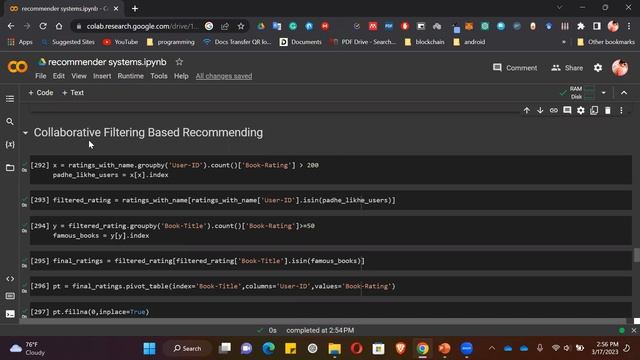Click the taskbar Search box

187,349
